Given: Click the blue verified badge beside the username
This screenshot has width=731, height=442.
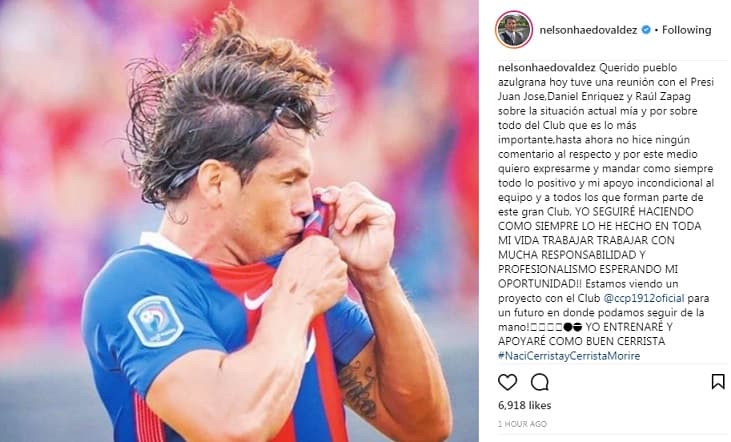Looking at the screenshot, I should click(x=646, y=30).
